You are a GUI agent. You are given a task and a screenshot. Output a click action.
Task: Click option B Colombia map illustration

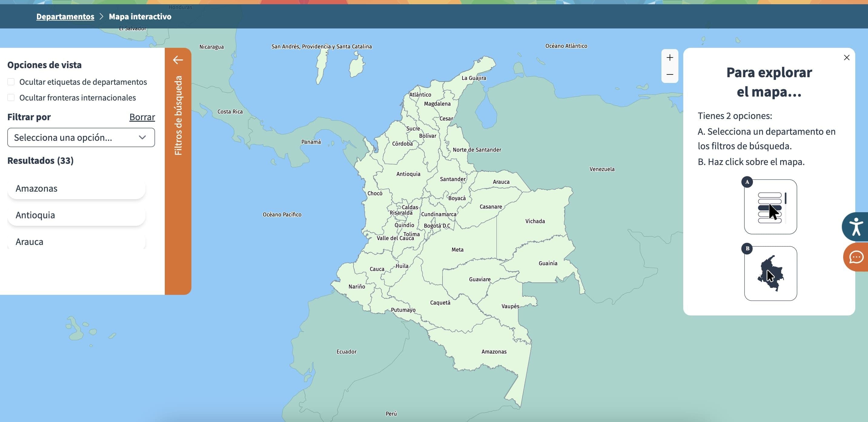[770, 273]
